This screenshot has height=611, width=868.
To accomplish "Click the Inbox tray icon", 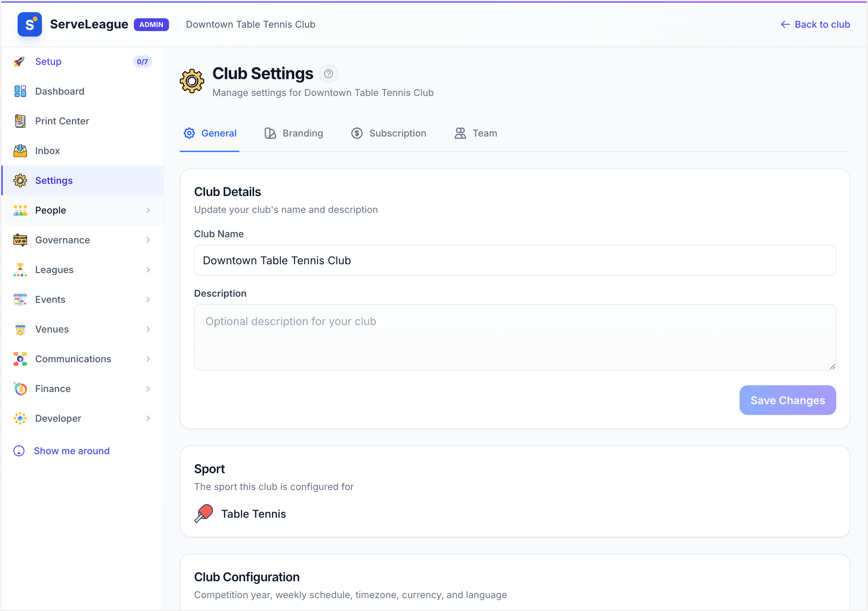I will [20, 151].
